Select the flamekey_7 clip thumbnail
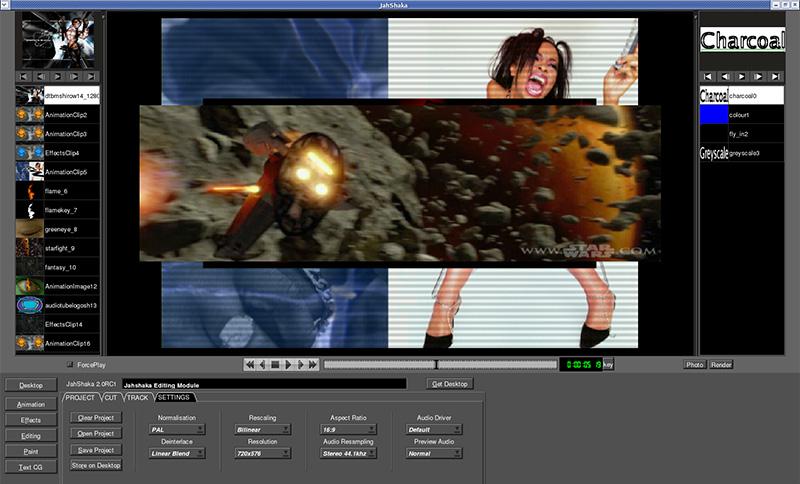This screenshot has height=484, width=800. coord(30,210)
